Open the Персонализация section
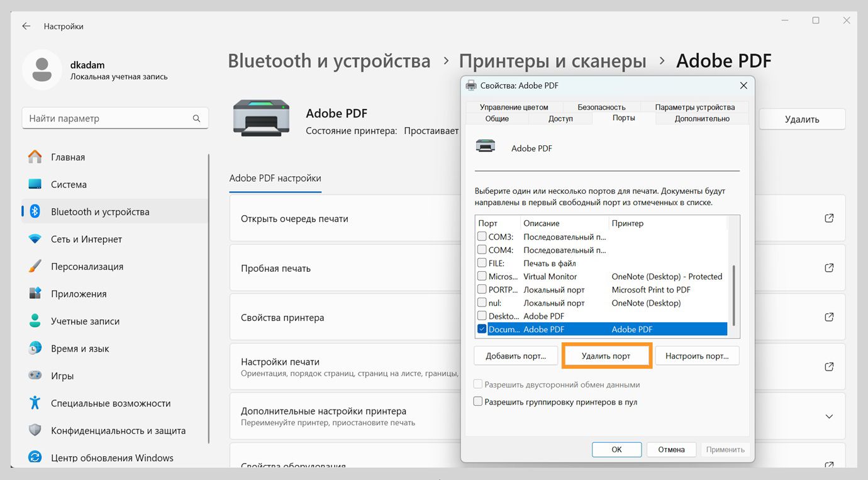Viewport: 868px width, 480px height. tap(88, 266)
